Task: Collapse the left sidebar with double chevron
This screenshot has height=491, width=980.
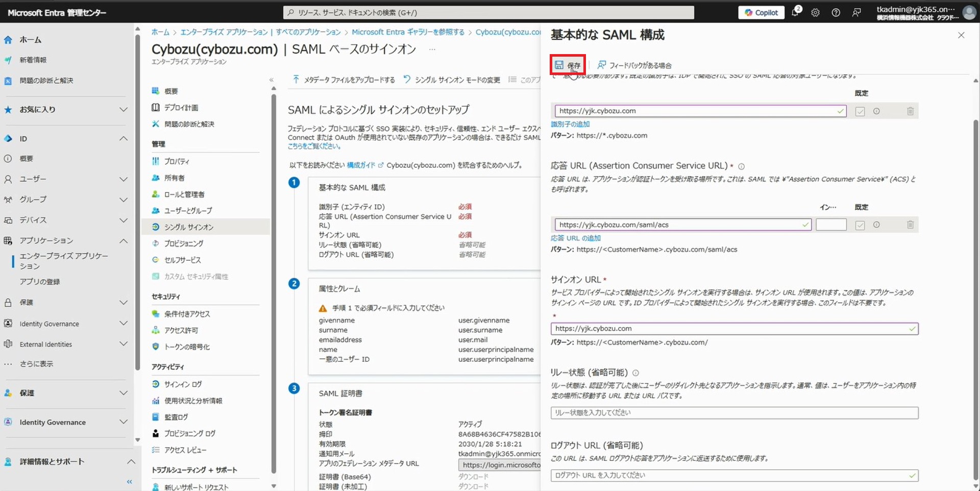Action: [129, 481]
